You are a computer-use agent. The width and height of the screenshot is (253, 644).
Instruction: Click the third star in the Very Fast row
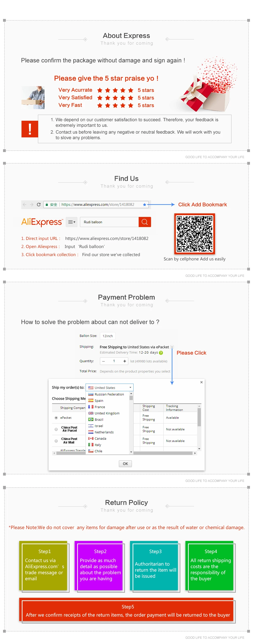(x=115, y=105)
